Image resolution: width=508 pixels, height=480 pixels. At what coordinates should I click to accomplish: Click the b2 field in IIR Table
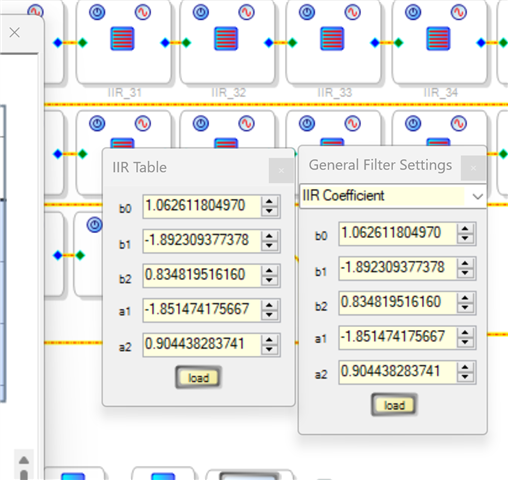pyautogui.click(x=202, y=275)
